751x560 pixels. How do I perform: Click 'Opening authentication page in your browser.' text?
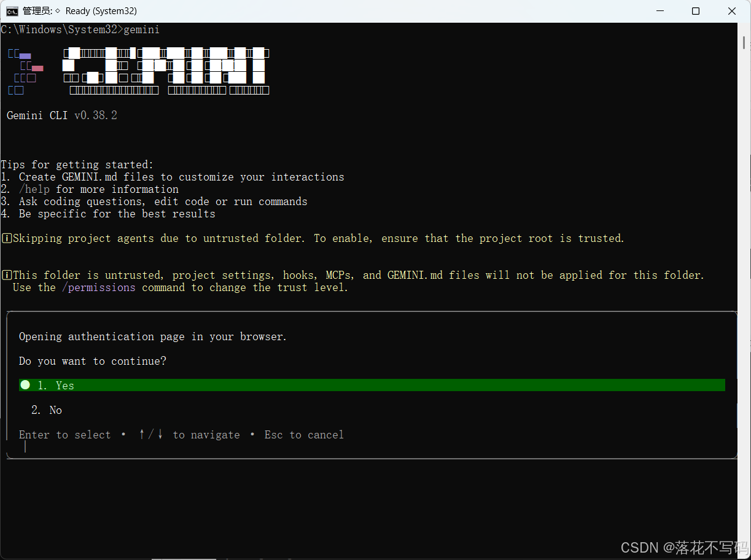(x=153, y=336)
